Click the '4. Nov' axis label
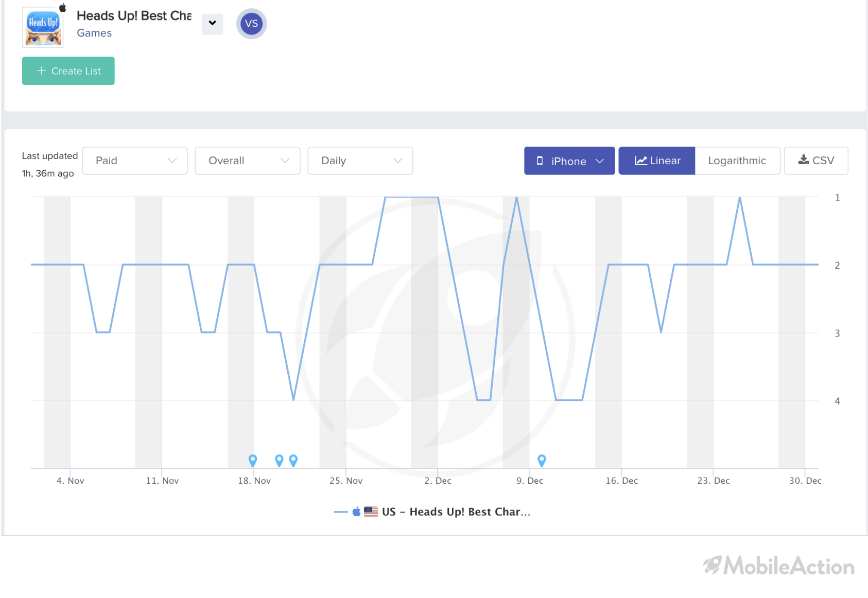The width and height of the screenshot is (868, 598). click(x=71, y=481)
